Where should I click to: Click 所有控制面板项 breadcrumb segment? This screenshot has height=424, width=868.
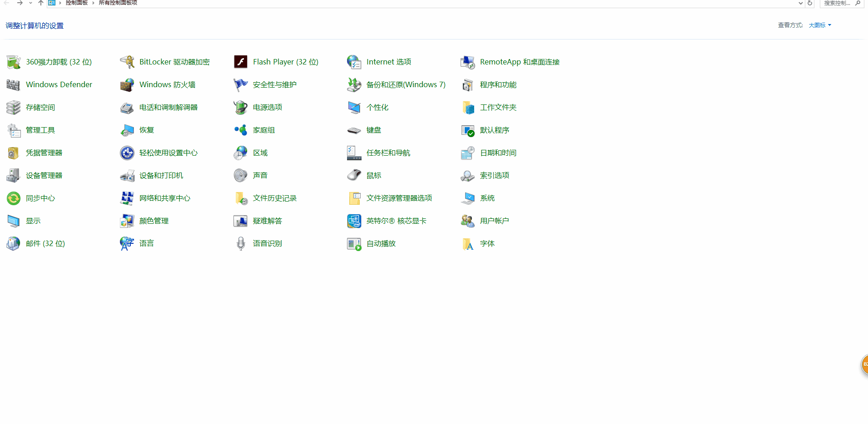(x=118, y=3)
